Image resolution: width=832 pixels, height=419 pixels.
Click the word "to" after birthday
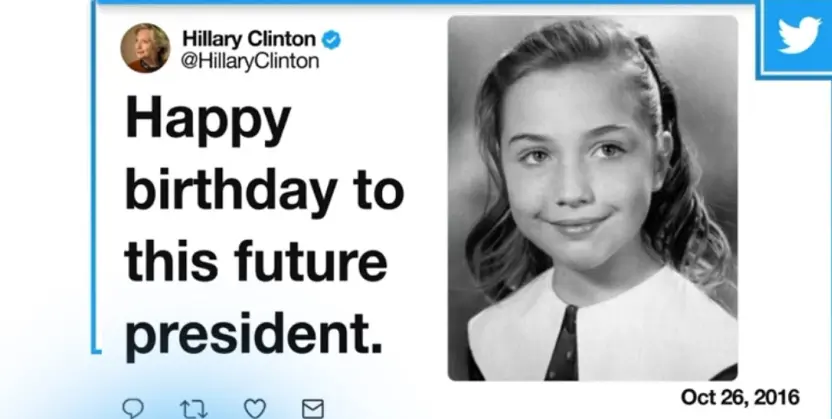379,191
